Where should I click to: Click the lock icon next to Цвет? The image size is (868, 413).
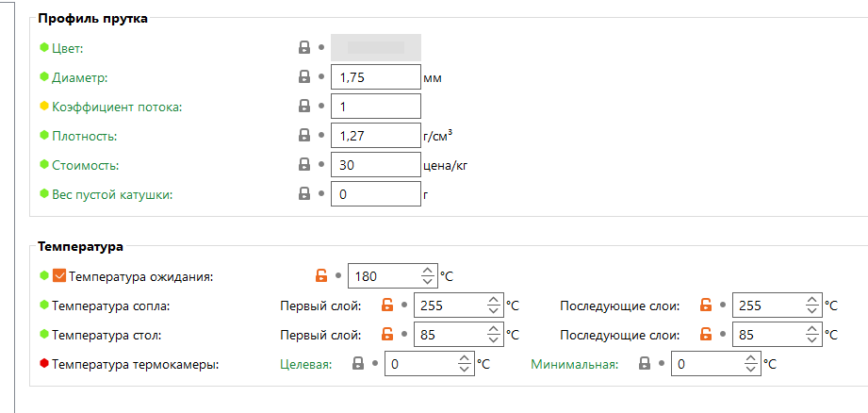click(x=304, y=47)
